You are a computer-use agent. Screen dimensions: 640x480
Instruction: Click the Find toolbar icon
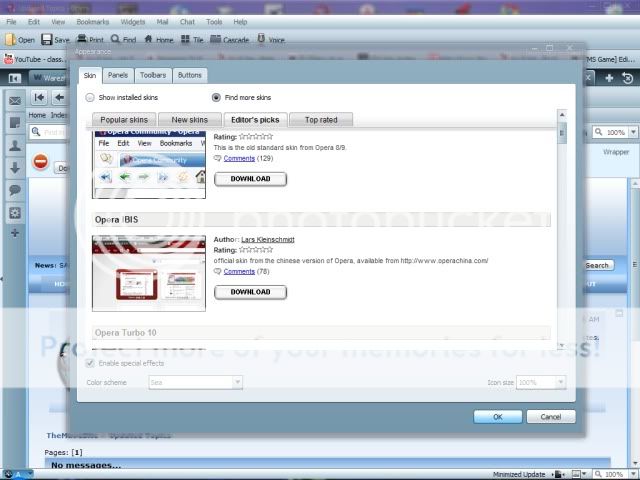click(x=116, y=39)
